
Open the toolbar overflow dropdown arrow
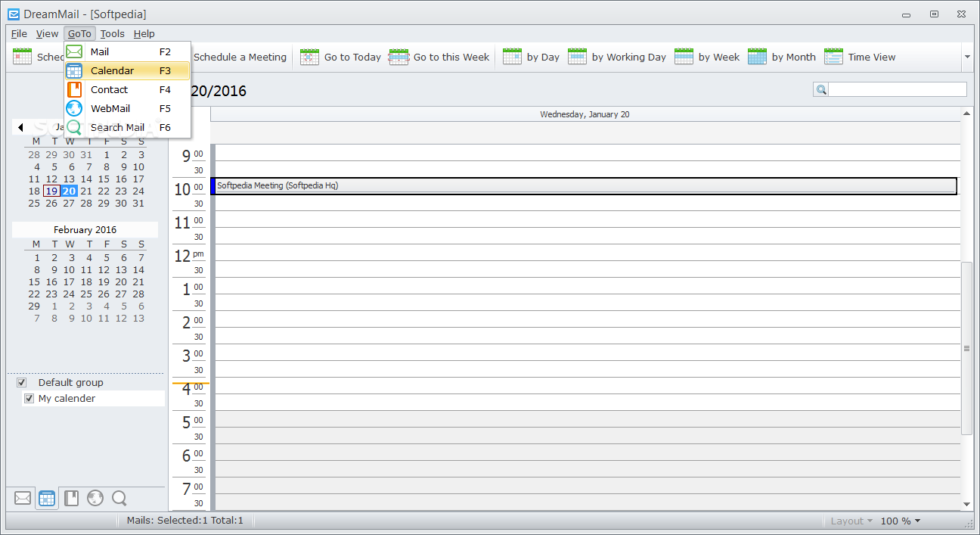(966, 57)
